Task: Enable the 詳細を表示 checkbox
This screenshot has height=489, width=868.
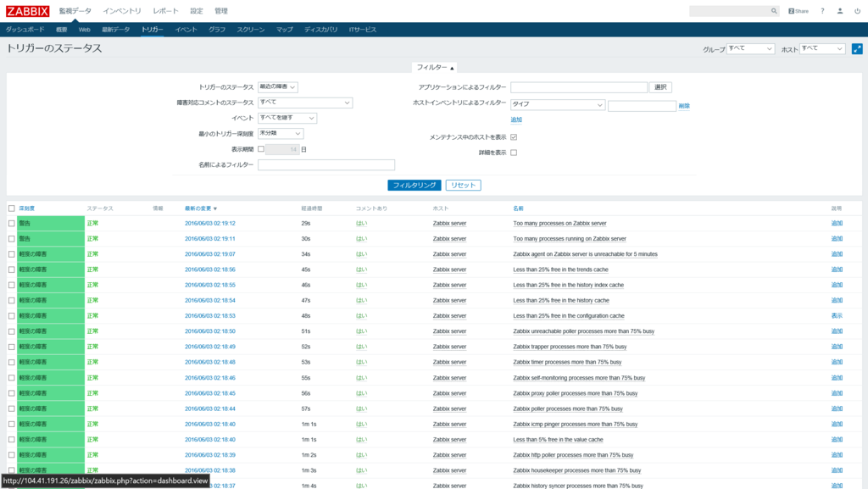Action: tap(514, 152)
